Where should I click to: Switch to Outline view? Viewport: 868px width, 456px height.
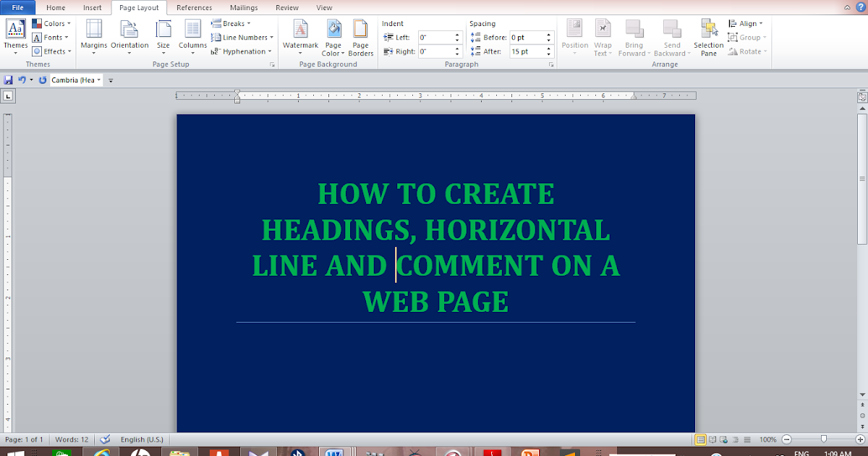735,439
